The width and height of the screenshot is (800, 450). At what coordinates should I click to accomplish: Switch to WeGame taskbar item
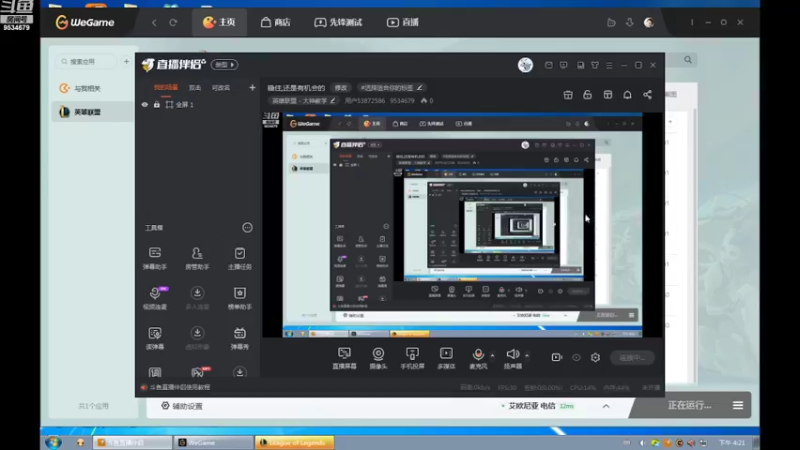point(213,442)
